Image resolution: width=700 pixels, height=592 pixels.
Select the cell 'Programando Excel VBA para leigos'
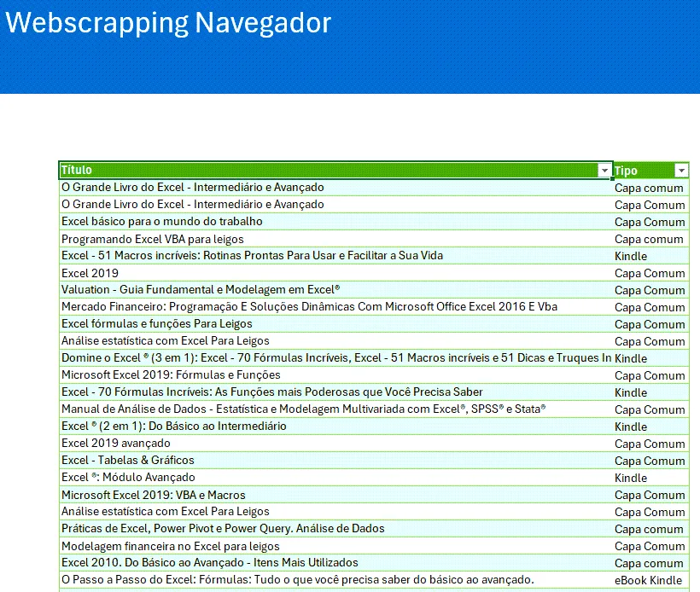point(335,239)
